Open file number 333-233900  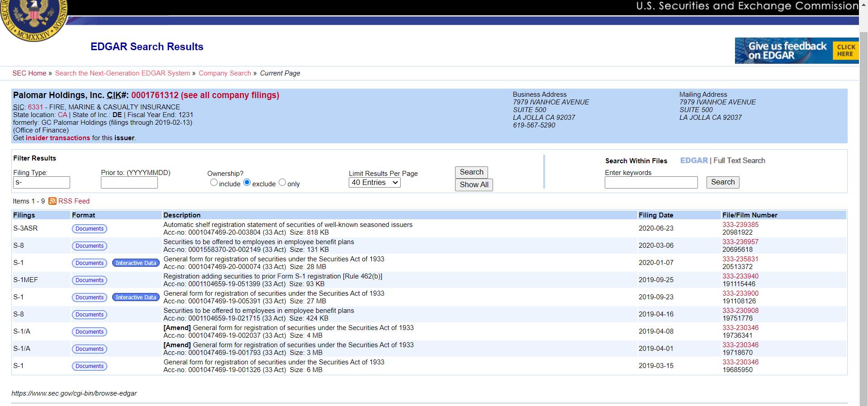pyautogui.click(x=740, y=293)
